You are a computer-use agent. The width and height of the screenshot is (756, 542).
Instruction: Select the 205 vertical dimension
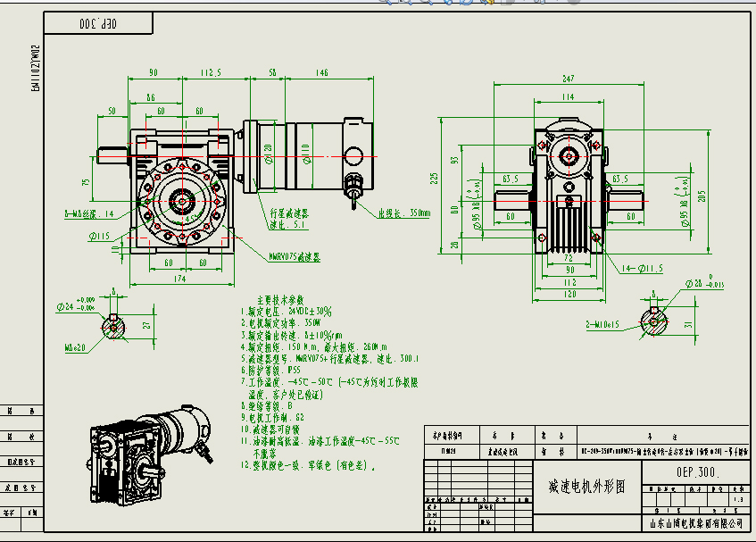(702, 196)
